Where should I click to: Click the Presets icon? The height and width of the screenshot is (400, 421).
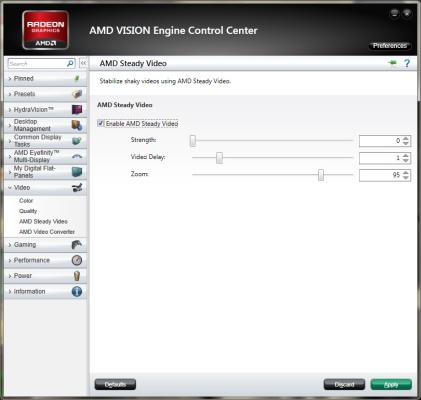[x=77, y=94]
